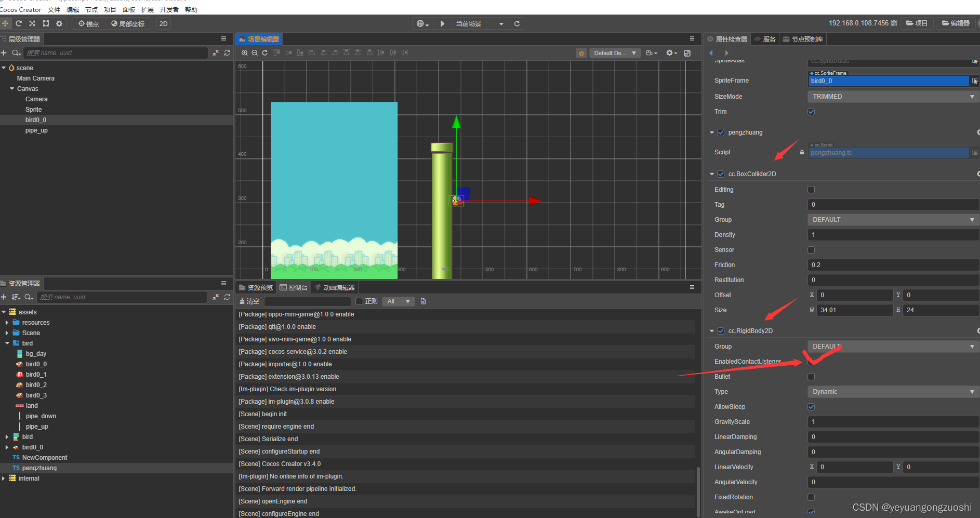
Task: Zoom in the scene editor
Action: (x=245, y=52)
